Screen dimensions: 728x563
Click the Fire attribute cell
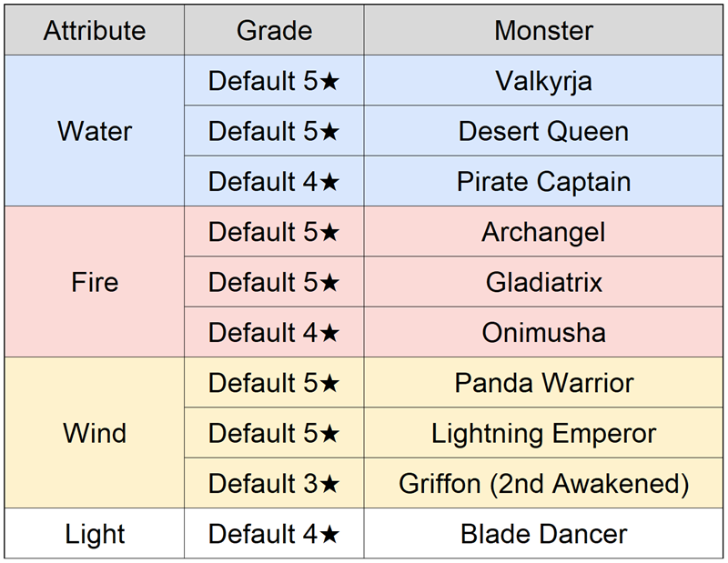coord(95,282)
